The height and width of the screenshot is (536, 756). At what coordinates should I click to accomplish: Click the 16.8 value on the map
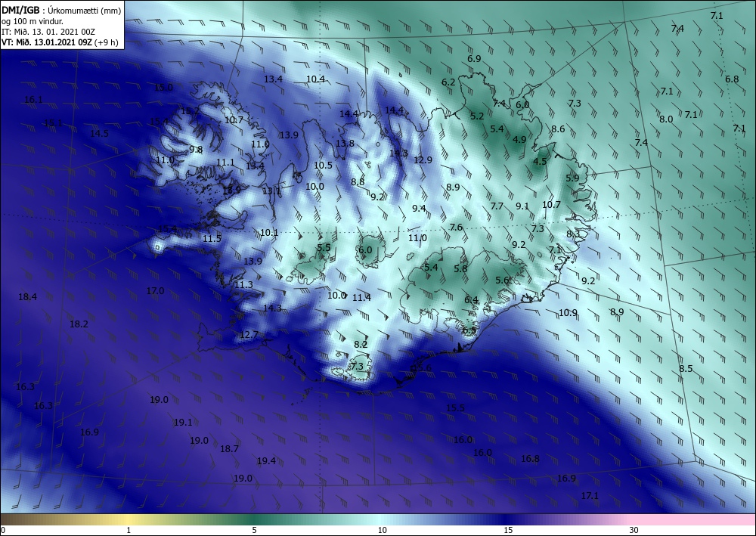click(x=530, y=459)
